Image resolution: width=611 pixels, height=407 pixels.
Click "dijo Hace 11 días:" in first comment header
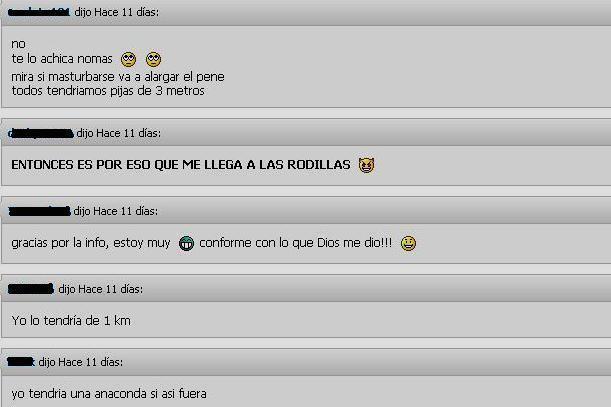tap(117, 12)
